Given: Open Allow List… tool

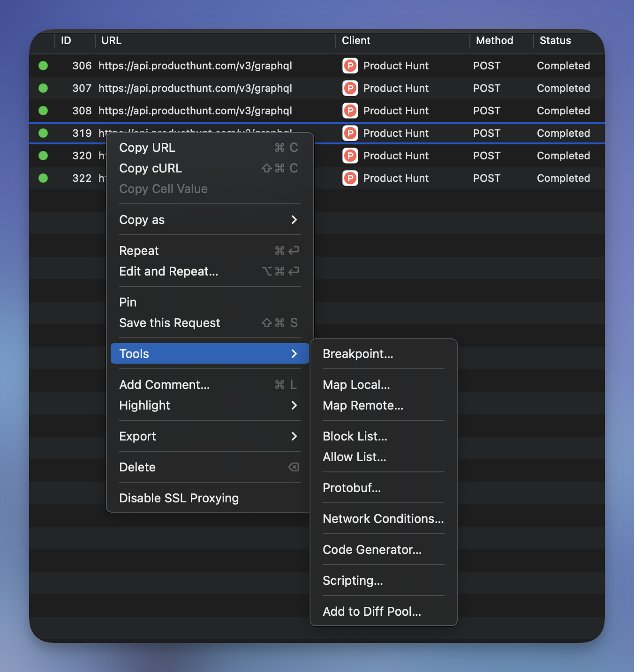Looking at the screenshot, I should click(384, 457).
